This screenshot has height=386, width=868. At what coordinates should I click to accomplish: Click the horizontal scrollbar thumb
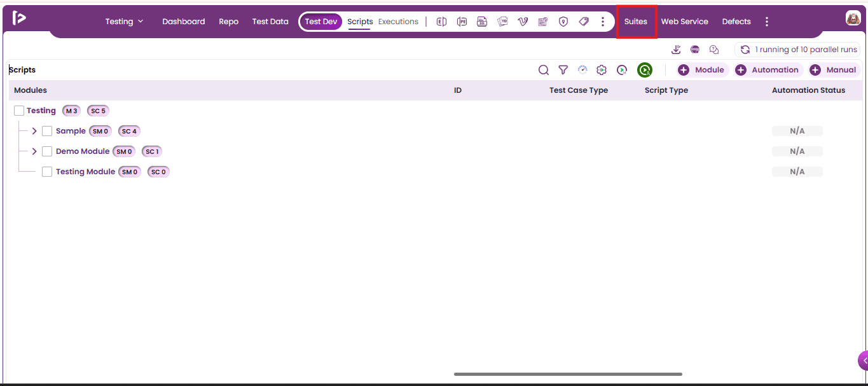point(568,374)
